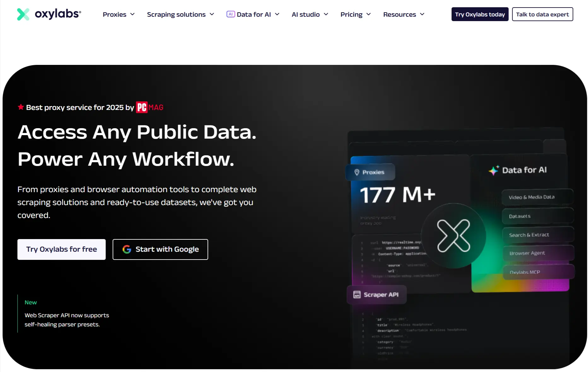Click the Scraper API icon in the illustration

[357, 295]
